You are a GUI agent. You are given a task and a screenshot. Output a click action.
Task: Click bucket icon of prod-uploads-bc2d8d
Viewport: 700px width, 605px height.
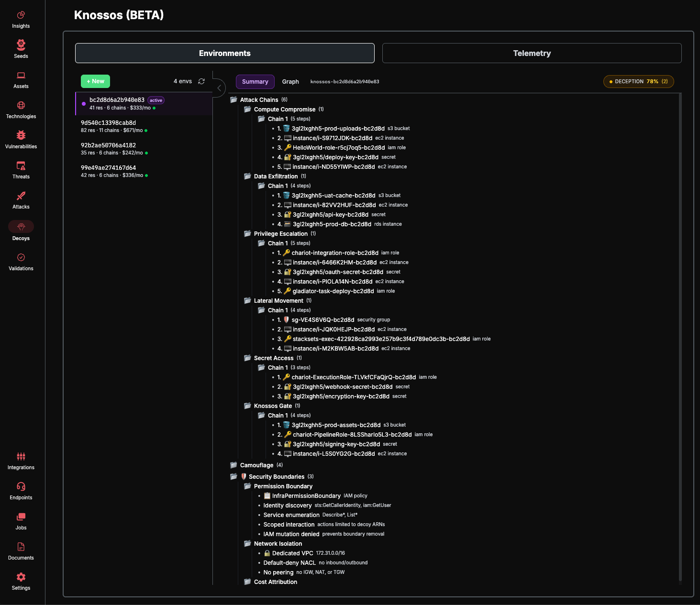[x=286, y=128]
